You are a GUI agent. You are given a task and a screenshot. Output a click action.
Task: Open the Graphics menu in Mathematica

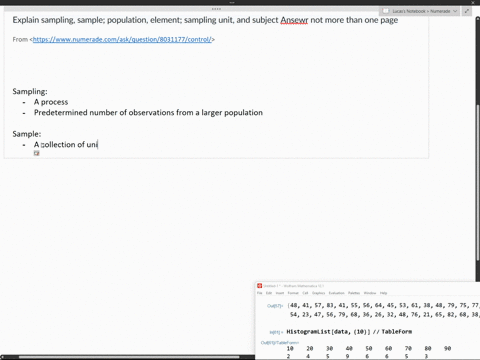pos(319,293)
